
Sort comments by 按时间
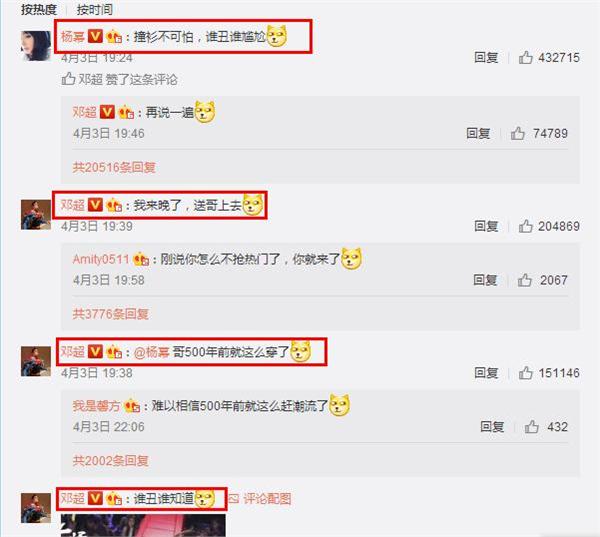pos(95,10)
